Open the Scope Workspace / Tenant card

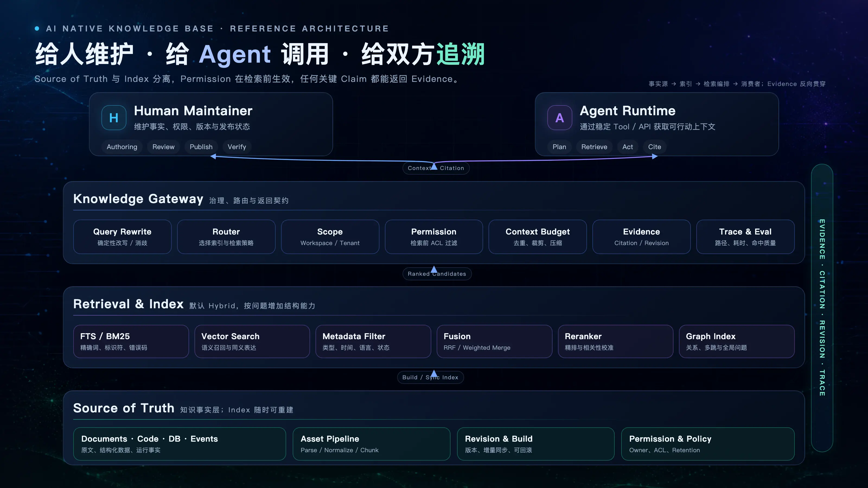pyautogui.click(x=330, y=237)
